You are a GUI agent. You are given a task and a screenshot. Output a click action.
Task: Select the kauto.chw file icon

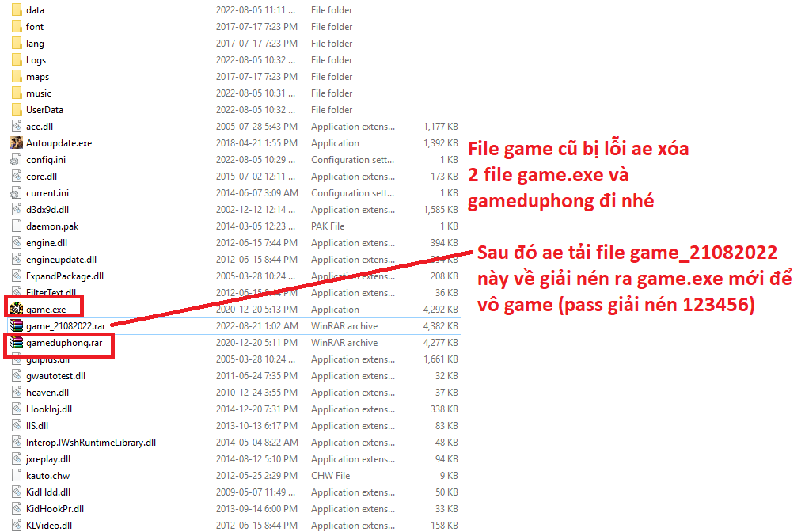coord(17,476)
